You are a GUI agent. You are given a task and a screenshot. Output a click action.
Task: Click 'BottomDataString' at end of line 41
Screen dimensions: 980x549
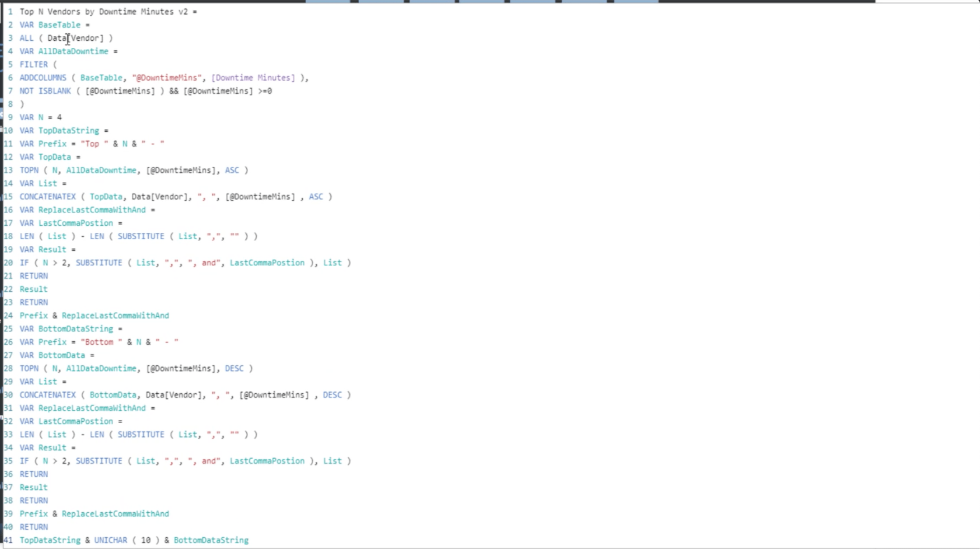211,540
